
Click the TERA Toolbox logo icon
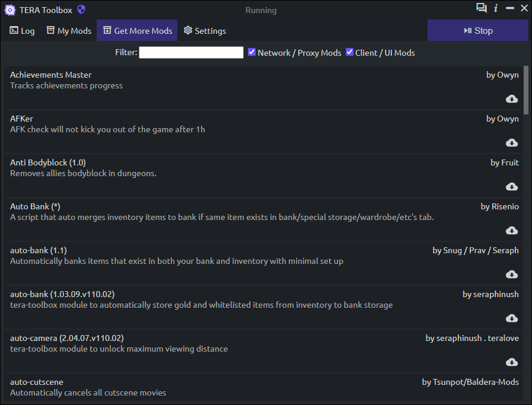(10, 9)
